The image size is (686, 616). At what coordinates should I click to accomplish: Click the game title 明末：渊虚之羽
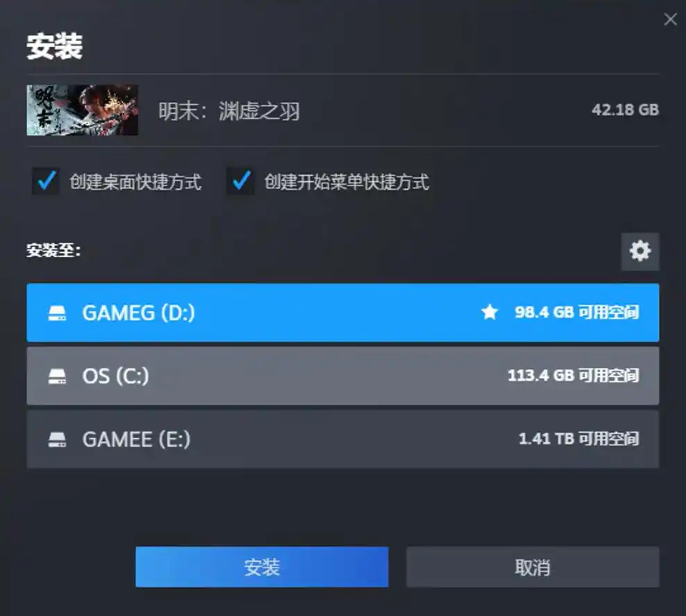pos(229,110)
